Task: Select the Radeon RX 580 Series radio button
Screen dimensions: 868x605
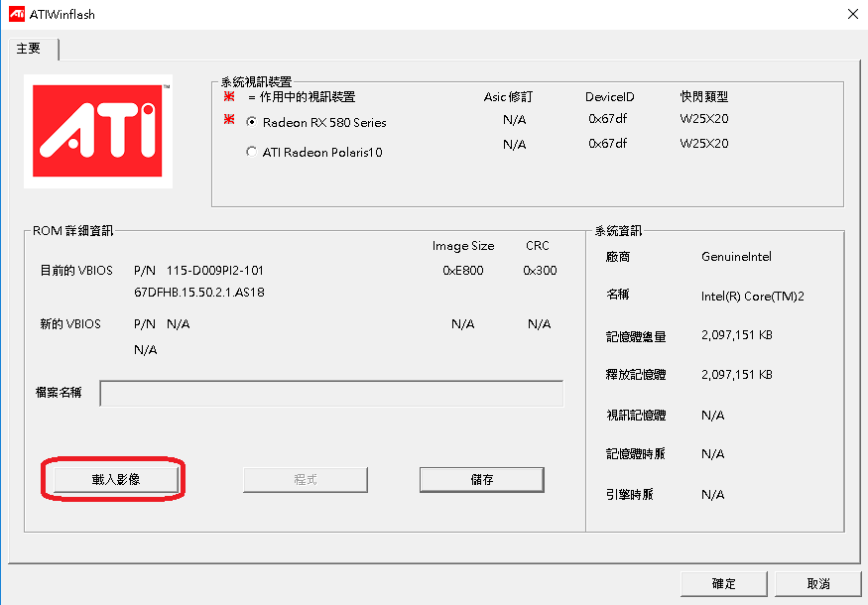Action: pyautogui.click(x=251, y=122)
